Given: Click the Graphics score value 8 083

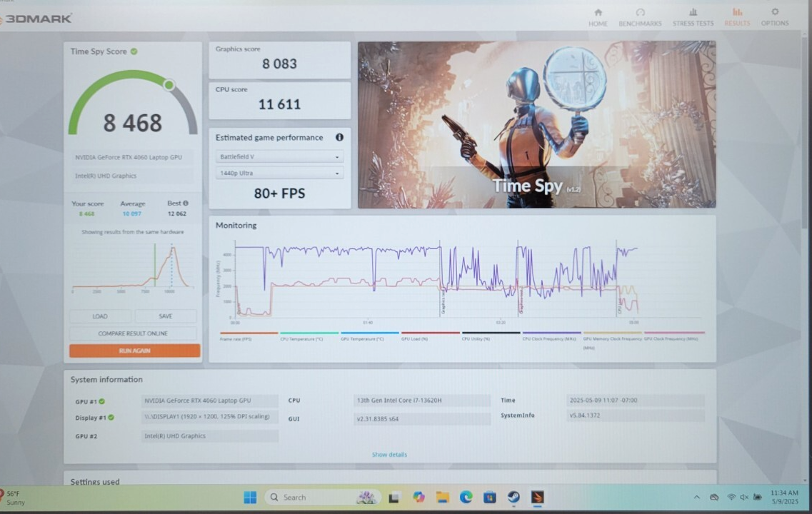Looking at the screenshot, I should [280, 64].
